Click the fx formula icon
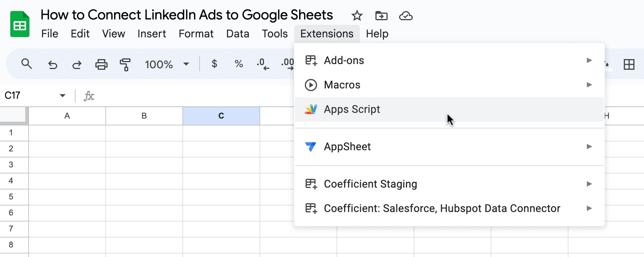This screenshot has width=644, height=257. click(89, 95)
